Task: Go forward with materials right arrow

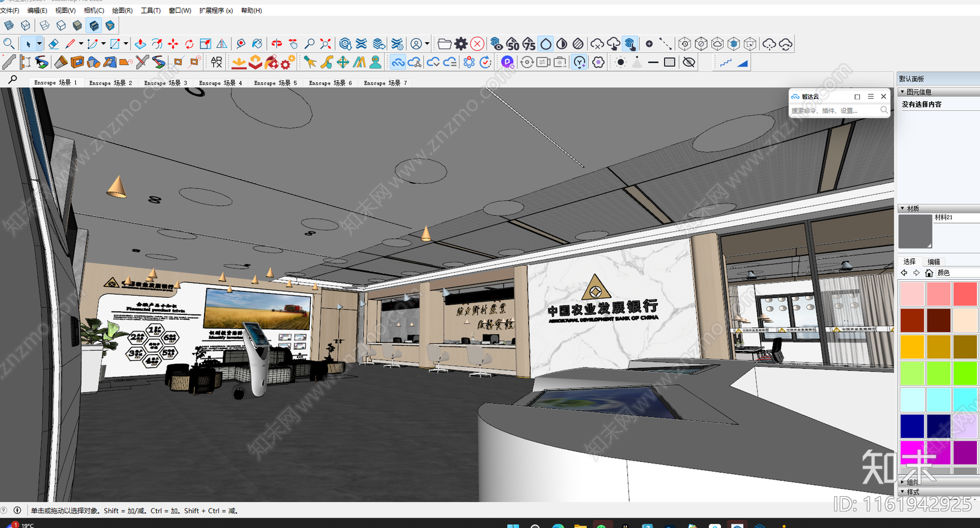Action: tap(916, 273)
